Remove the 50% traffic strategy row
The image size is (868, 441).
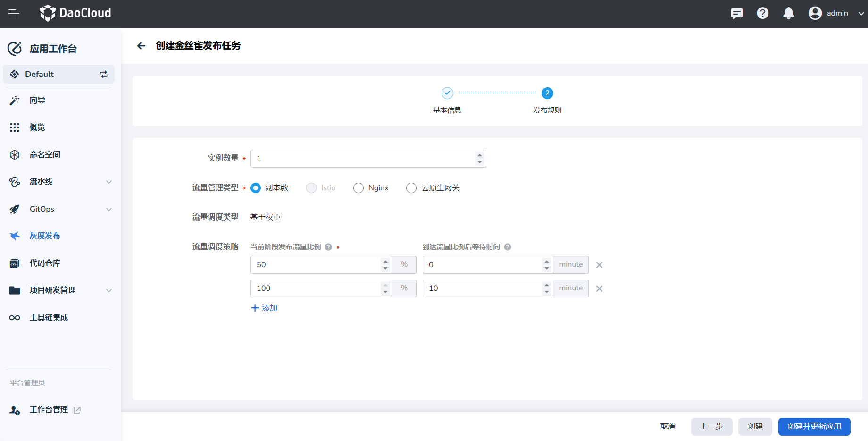599,265
